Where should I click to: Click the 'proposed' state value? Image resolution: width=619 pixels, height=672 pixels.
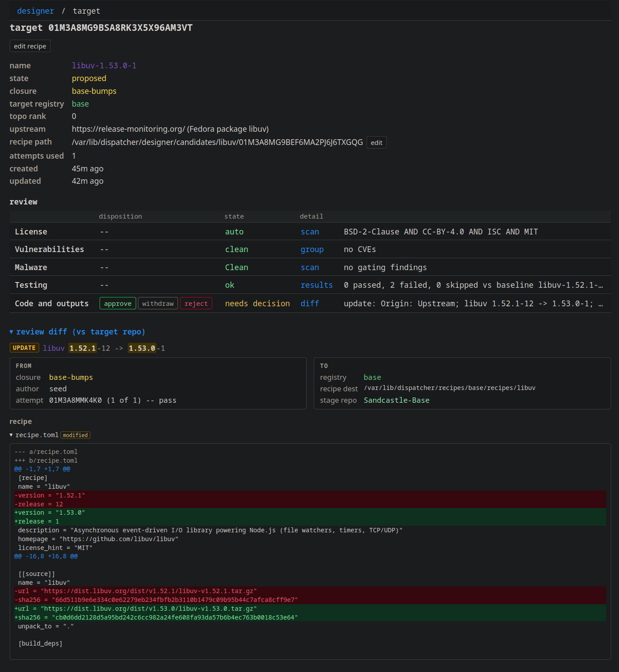click(89, 78)
